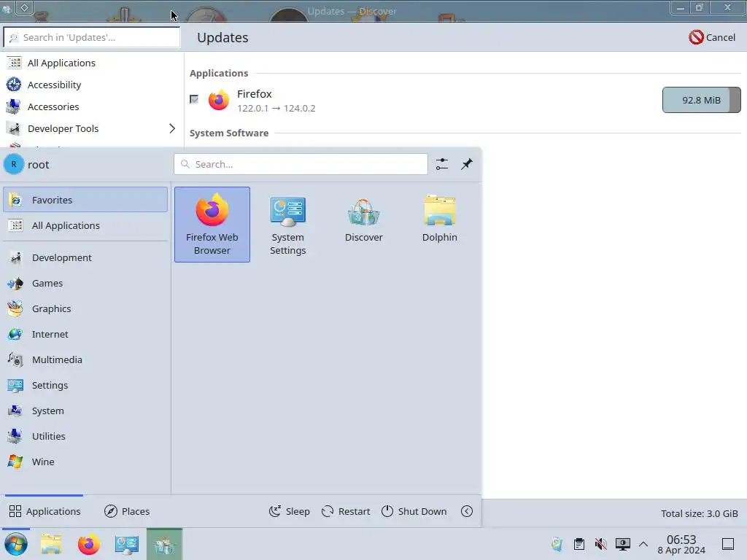Open the Games category
Screen dimensions: 747x560
point(85,284)
